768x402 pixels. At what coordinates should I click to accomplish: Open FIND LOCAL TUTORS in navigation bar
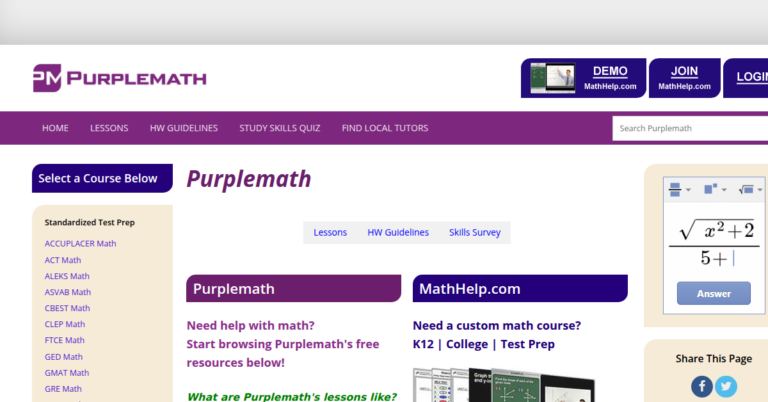click(385, 128)
